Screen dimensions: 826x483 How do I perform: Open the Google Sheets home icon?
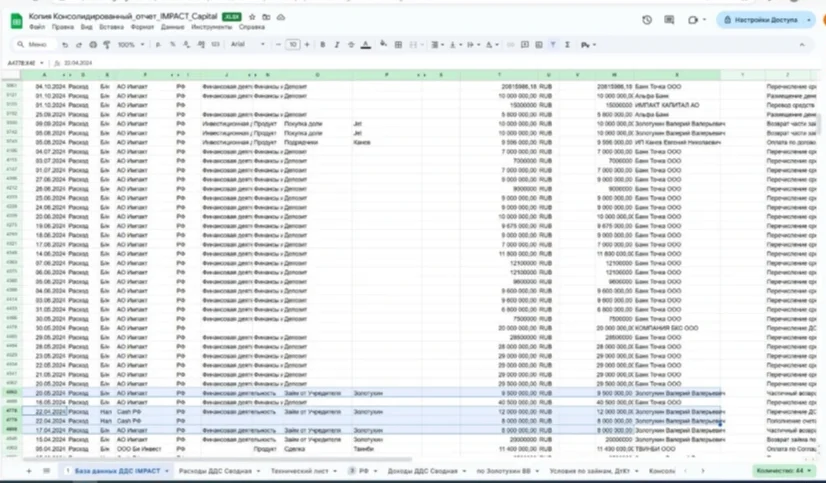[x=16, y=21]
